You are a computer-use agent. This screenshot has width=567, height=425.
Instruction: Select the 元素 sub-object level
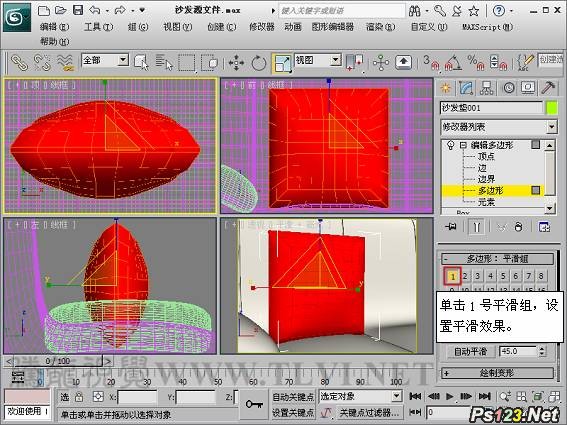[x=486, y=202]
